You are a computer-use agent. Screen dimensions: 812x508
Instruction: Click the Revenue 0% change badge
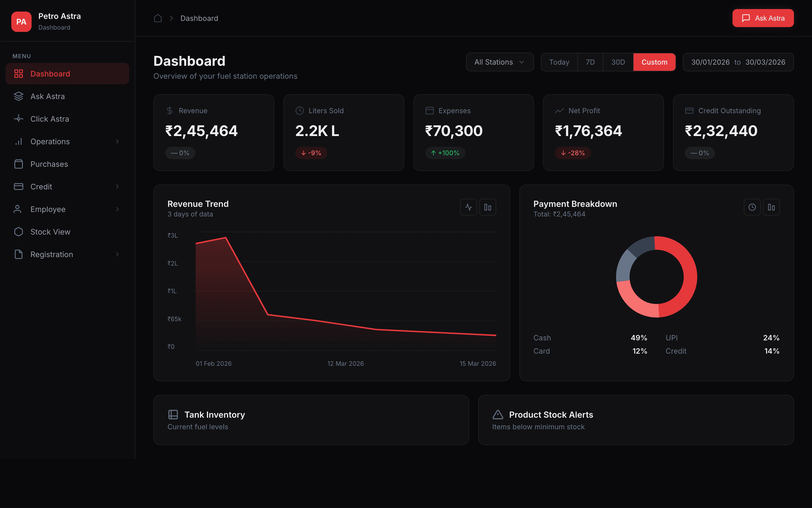[x=180, y=153]
